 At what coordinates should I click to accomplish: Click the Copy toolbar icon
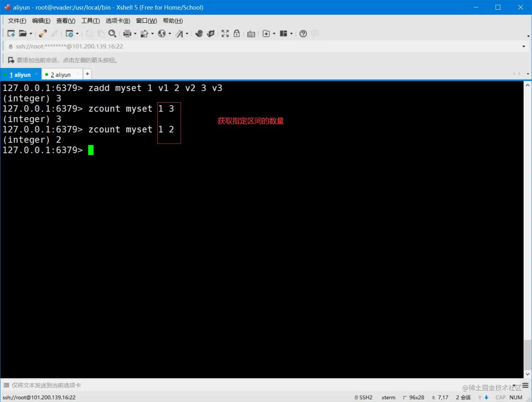89,34
